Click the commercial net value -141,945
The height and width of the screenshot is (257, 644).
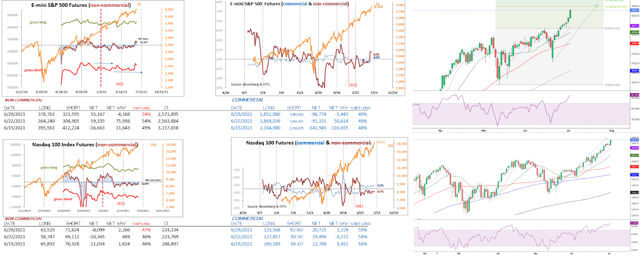coord(317,128)
